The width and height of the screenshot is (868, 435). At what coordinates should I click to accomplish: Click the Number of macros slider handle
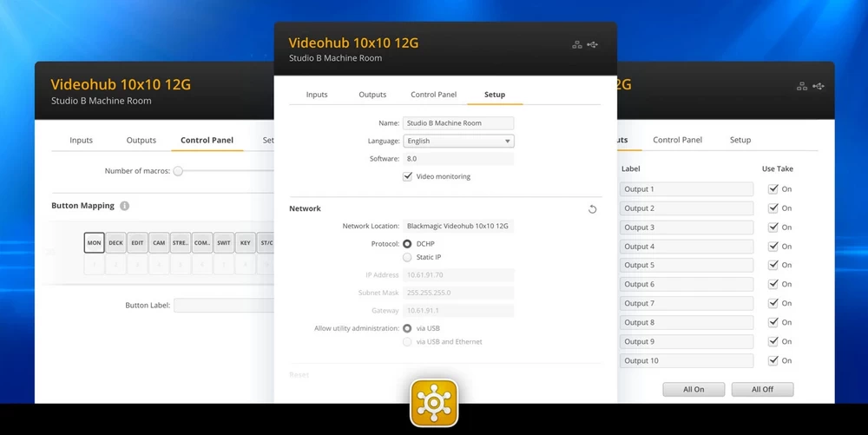178,171
